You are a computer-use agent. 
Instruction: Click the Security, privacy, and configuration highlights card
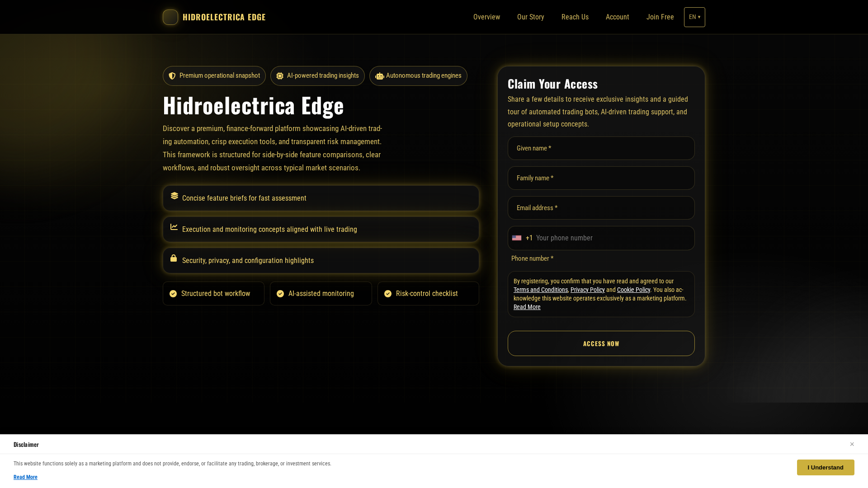pos(321,260)
